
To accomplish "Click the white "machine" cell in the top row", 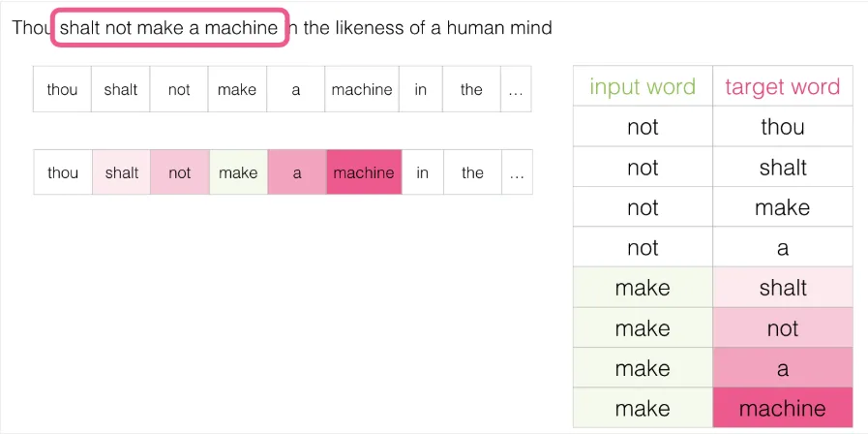I will point(362,90).
